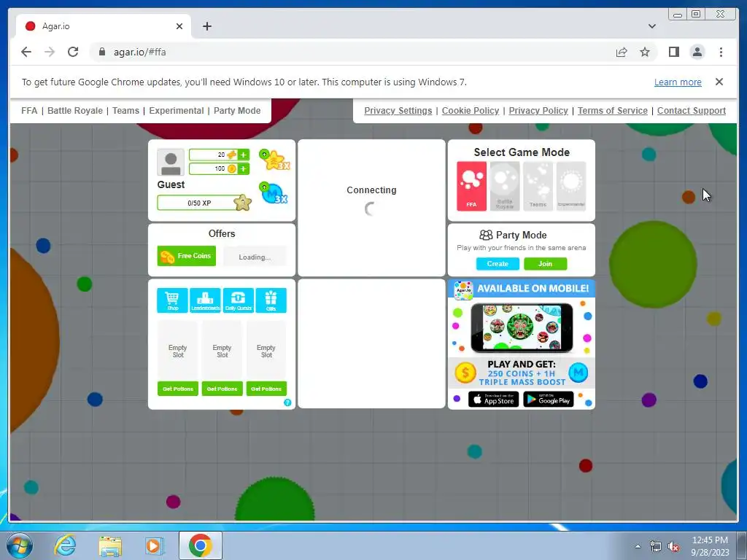Open Terms of Service link
Viewport: 747px width, 560px height.
[613, 111]
